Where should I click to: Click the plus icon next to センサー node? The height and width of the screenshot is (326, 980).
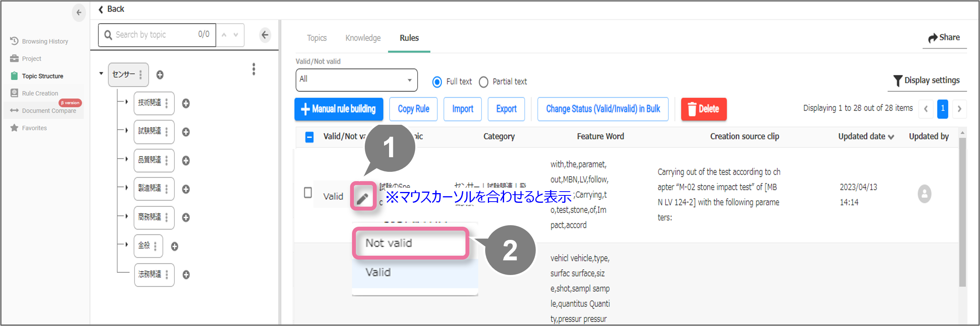coord(160,75)
